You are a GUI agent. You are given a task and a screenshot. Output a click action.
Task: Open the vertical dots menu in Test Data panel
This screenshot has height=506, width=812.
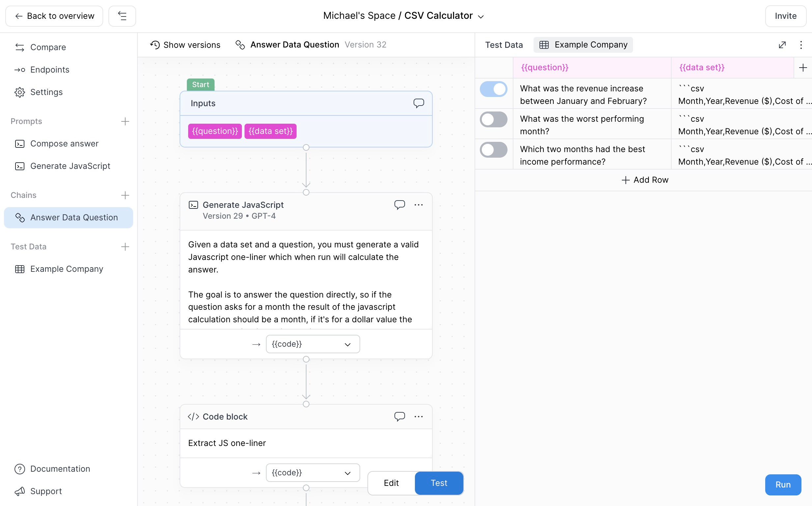click(x=801, y=45)
